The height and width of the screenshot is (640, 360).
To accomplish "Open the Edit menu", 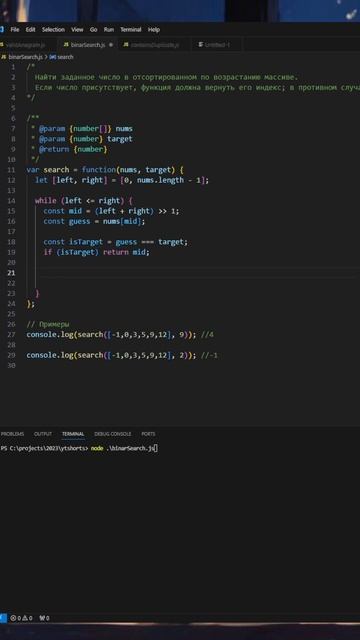I will pyautogui.click(x=30, y=30).
